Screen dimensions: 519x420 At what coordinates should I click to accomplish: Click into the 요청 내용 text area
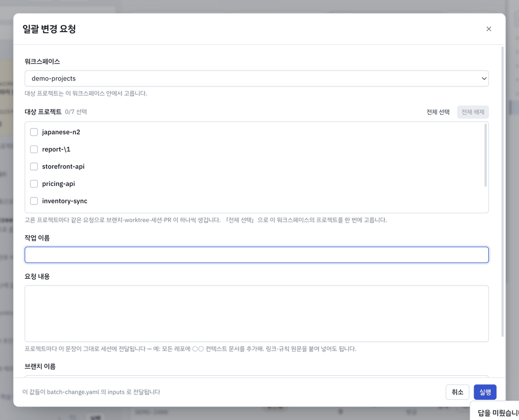(257, 313)
